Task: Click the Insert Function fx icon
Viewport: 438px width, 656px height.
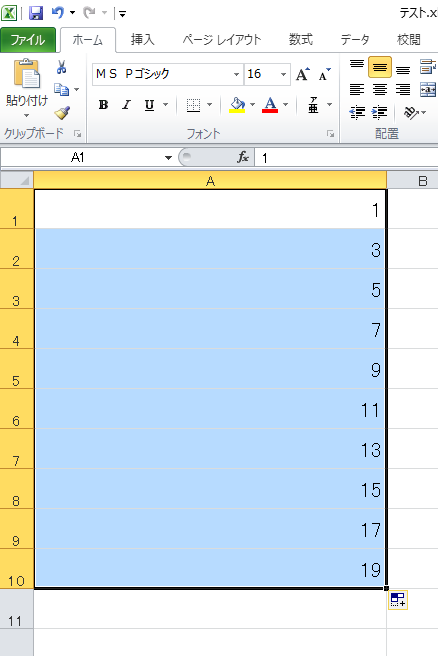Action: [x=243, y=157]
